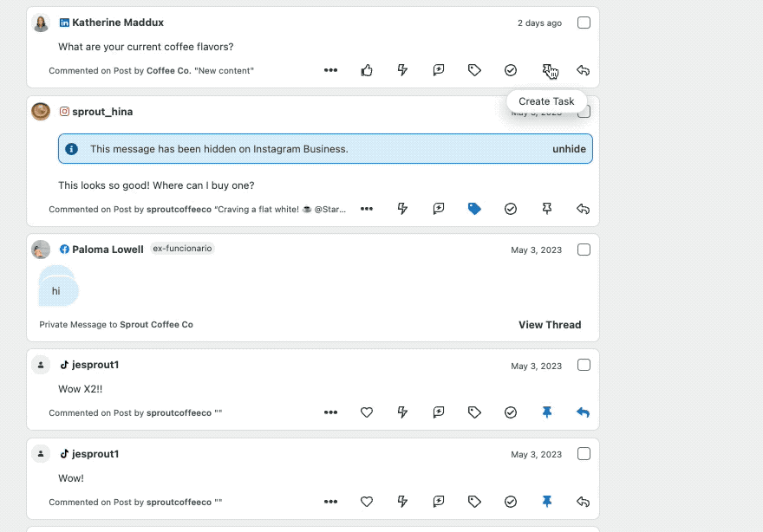Click the pin icon on sprout_hina message
Image resolution: width=763 pixels, height=532 pixels.
pos(547,209)
